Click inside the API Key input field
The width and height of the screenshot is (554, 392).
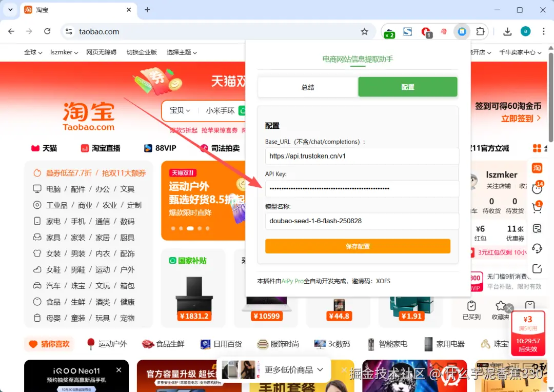[x=362, y=189]
